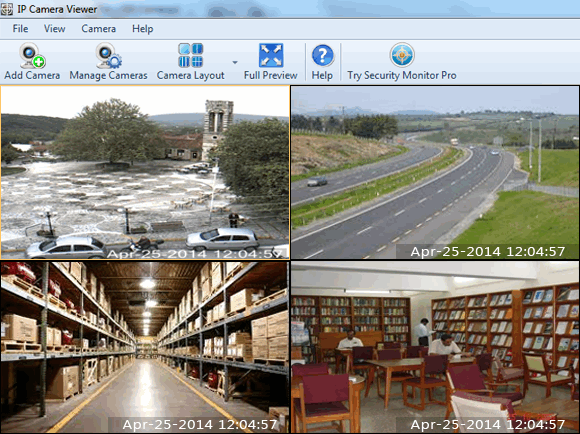This screenshot has width=580, height=434.
Task: Open the View menu
Action: tap(54, 29)
